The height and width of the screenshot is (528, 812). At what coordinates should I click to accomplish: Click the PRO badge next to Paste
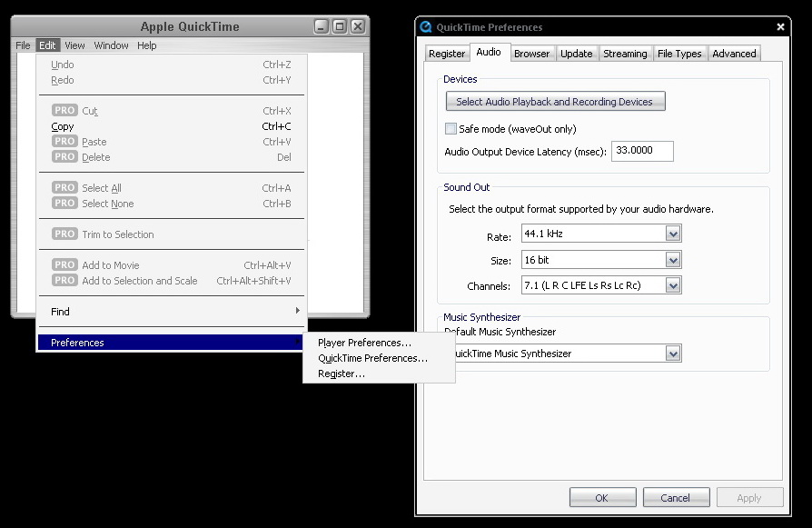[64, 141]
